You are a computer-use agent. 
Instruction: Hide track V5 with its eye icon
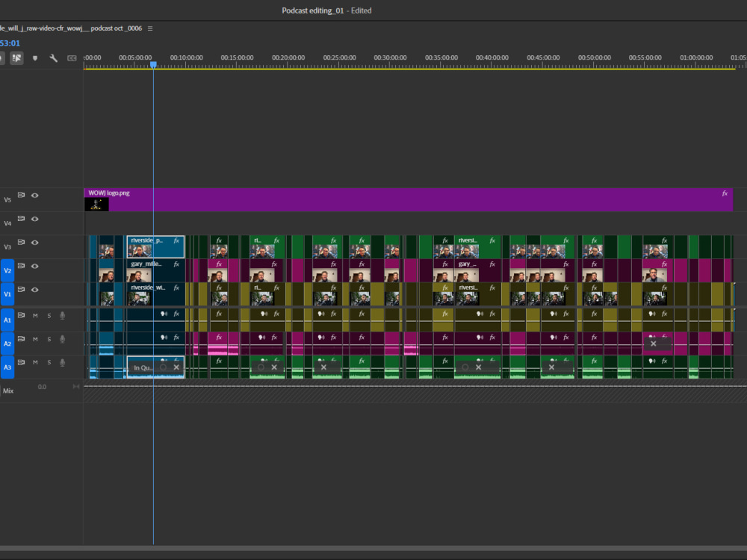35,195
